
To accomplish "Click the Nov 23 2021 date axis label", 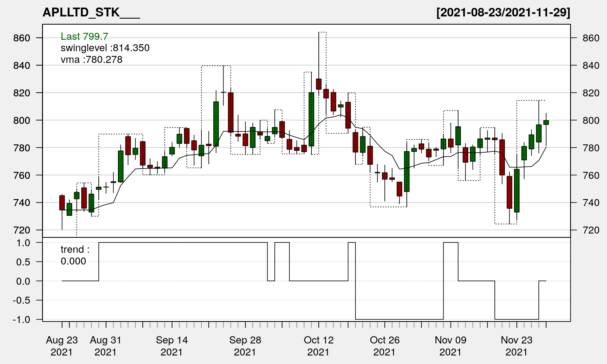I will [x=517, y=346].
